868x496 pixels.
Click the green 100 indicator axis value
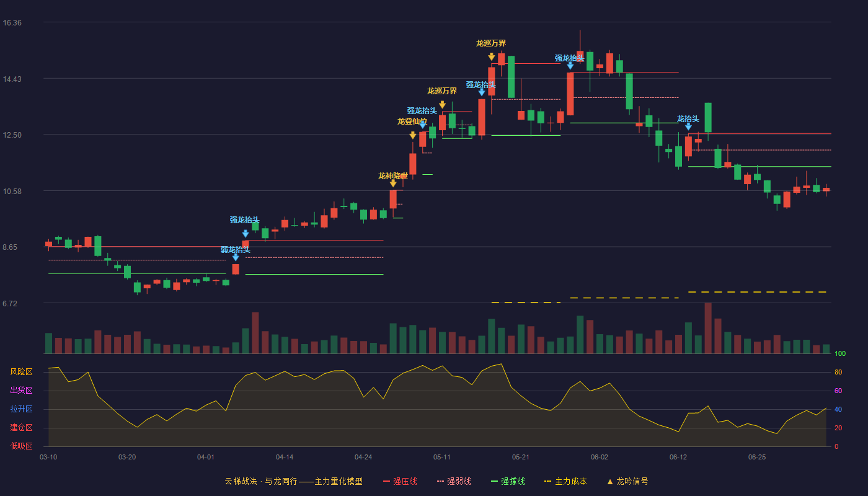coord(840,353)
